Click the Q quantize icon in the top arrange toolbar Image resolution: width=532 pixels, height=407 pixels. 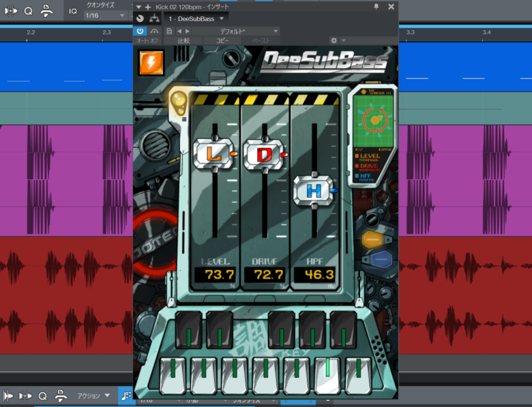coord(29,11)
